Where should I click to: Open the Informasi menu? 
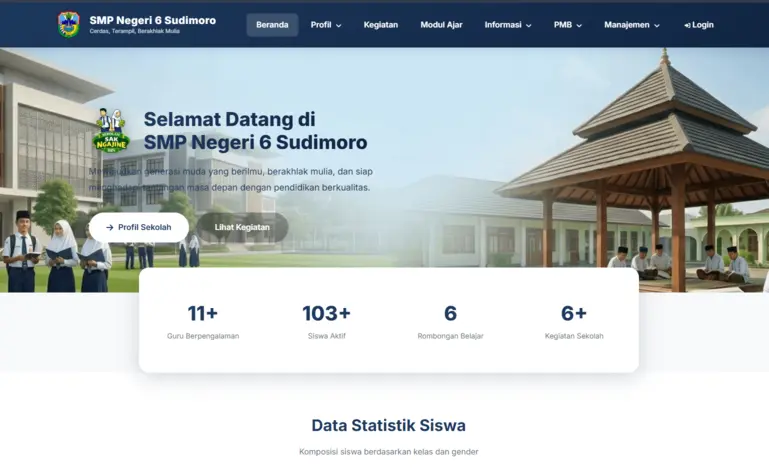click(508, 25)
